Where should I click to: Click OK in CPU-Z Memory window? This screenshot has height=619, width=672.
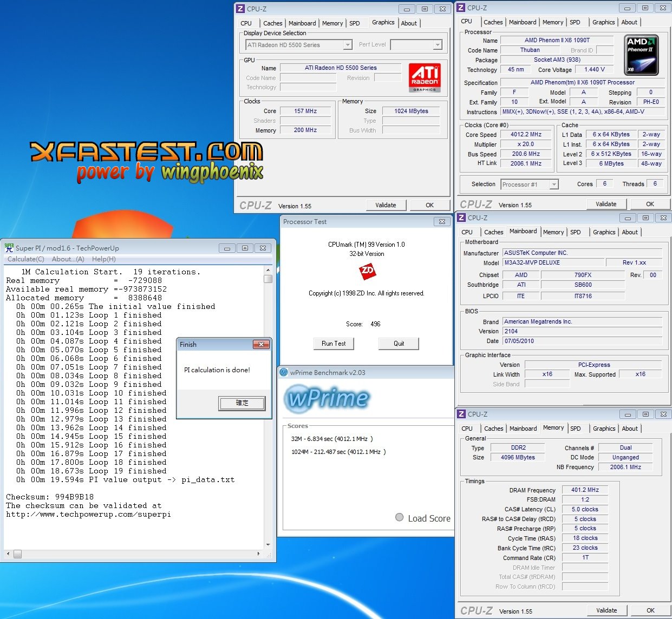coord(650,610)
